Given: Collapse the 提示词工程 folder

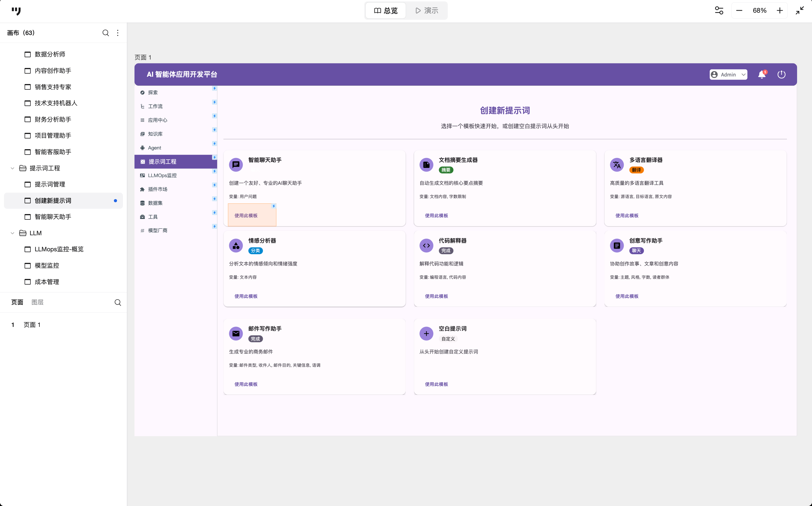Looking at the screenshot, I should (12, 168).
